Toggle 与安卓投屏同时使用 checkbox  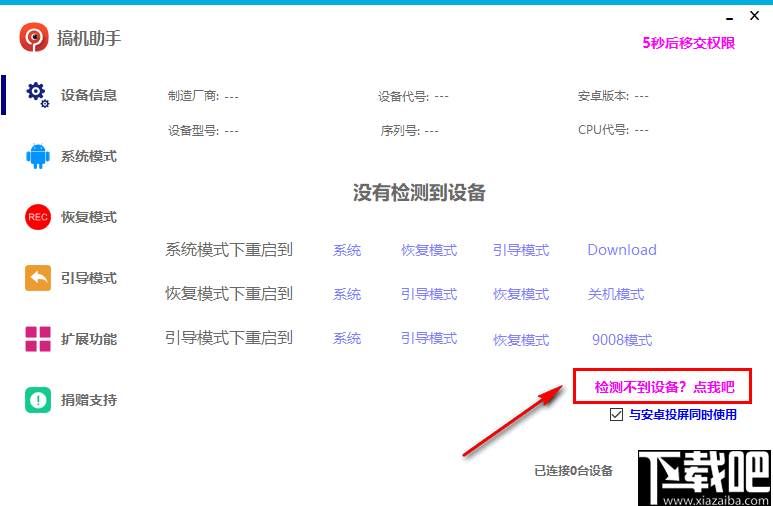pyautogui.click(x=616, y=414)
